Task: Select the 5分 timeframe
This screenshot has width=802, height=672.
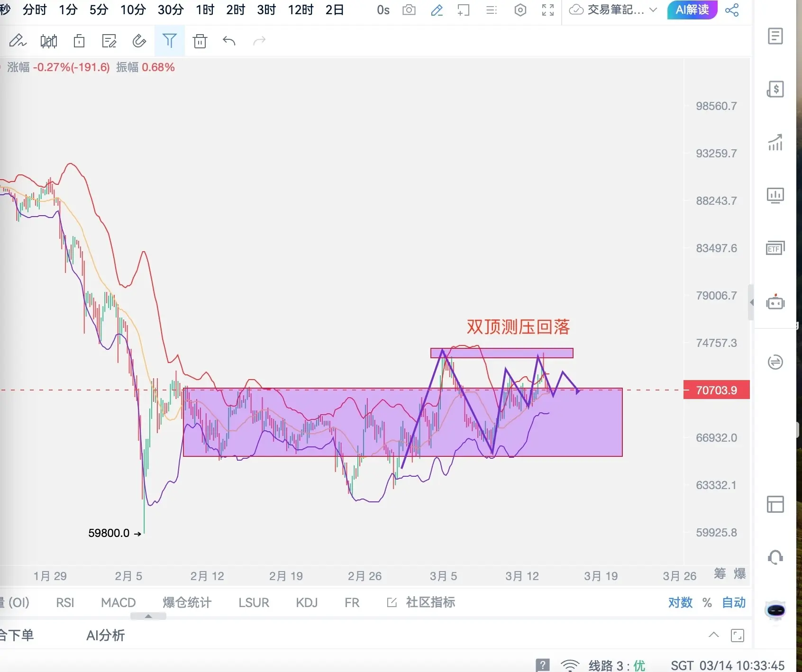Action: (99, 9)
